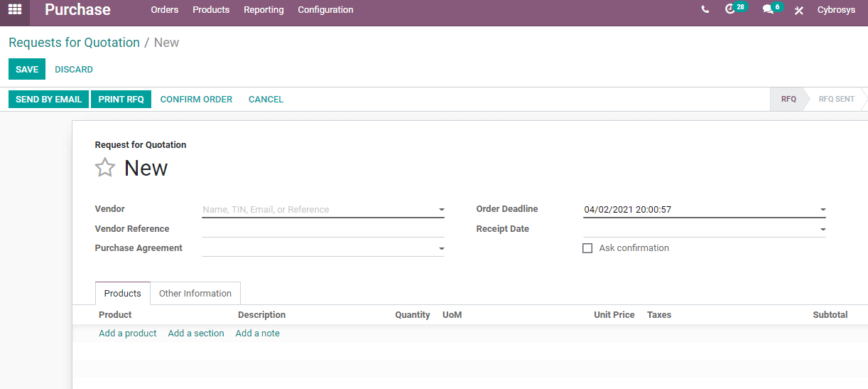The image size is (868, 389).
Task: Open the Receipt Date picker arrow
Action: (823, 230)
